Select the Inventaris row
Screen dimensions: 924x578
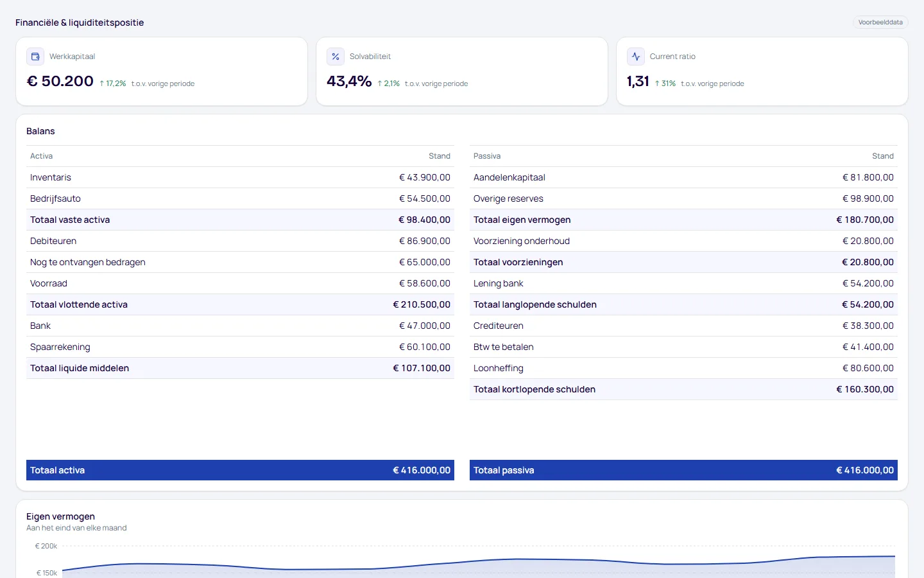tap(240, 177)
